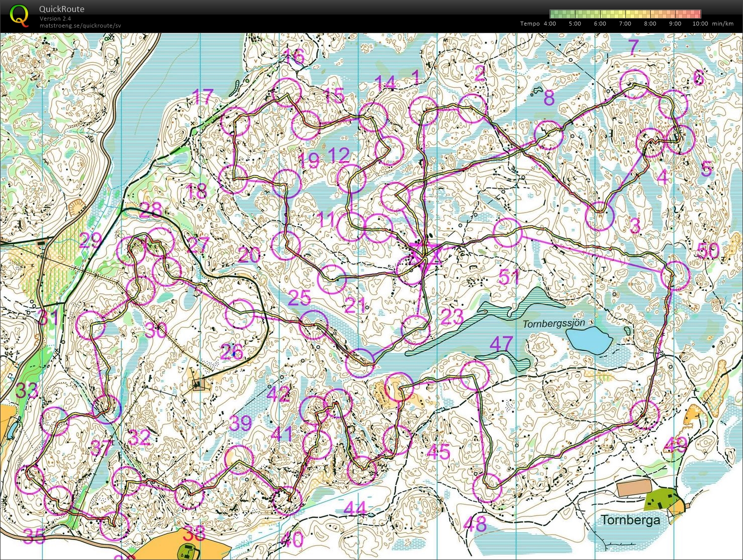Click the 7:00 tempo value
This screenshot has height=560, width=743.
pyautogui.click(x=625, y=24)
